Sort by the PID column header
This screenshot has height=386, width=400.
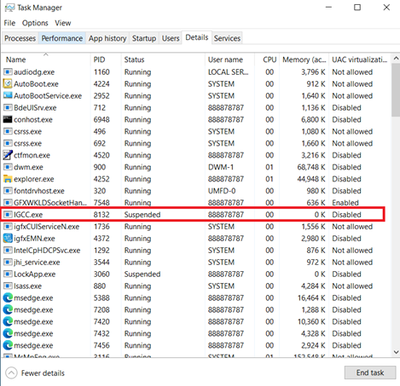click(106, 59)
